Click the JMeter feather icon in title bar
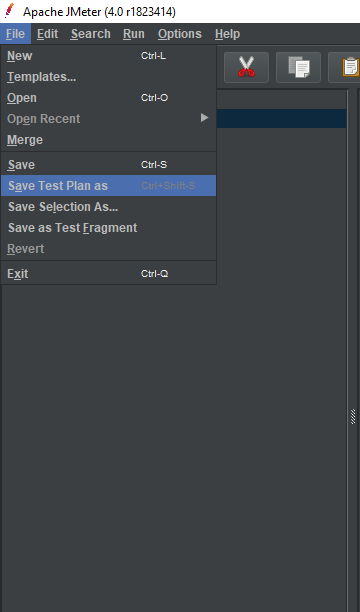The height and width of the screenshot is (612, 360). [x=9, y=11]
